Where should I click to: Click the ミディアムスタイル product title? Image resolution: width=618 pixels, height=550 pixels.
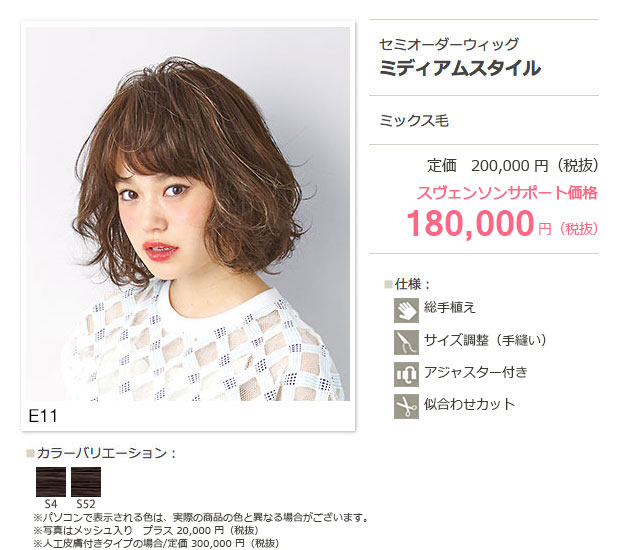[x=460, y=68]
